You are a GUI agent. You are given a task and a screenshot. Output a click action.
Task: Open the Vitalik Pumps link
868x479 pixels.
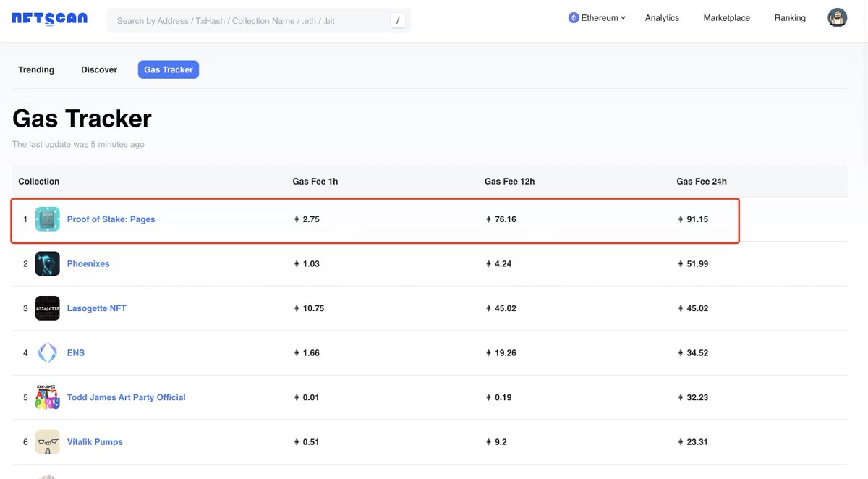click(95, 442)
